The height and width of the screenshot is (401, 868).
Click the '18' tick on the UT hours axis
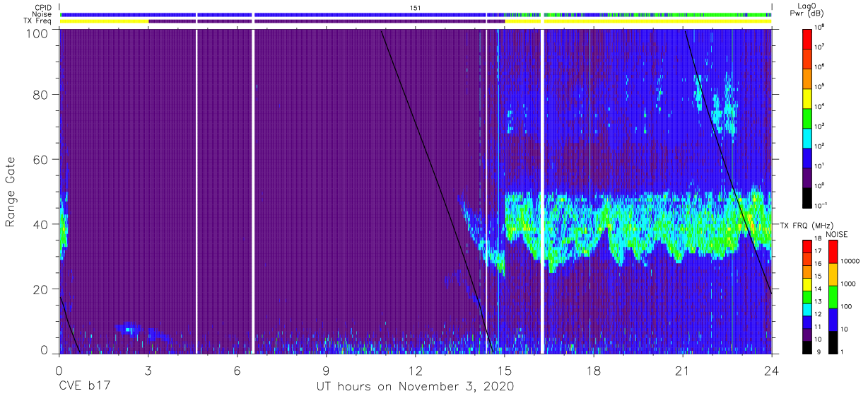coord(593,370)
